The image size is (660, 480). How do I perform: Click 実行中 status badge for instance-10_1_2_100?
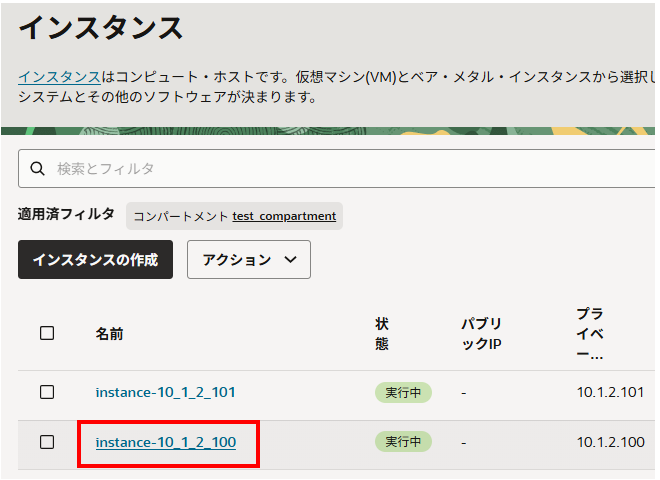(403, 442)
